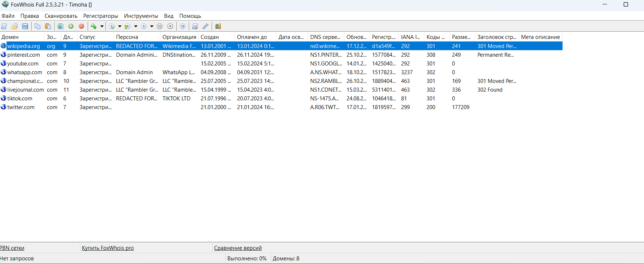Start the scan with the checkmark play icon
The width and height of the screenshot is (644, 264).
(x=112, y=26)
